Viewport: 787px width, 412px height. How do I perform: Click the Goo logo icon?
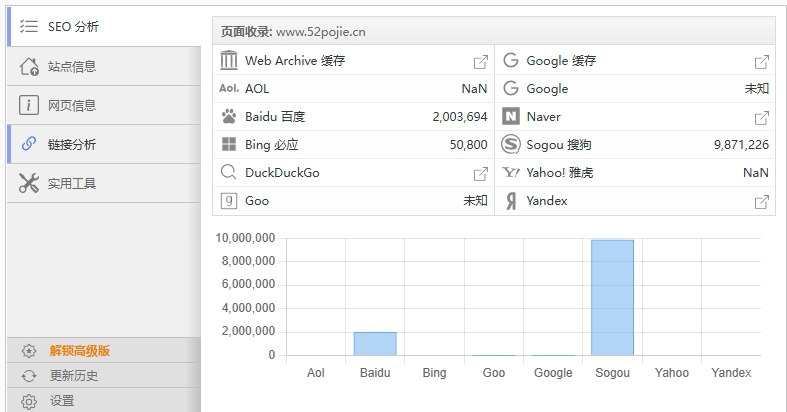(229, 201)
